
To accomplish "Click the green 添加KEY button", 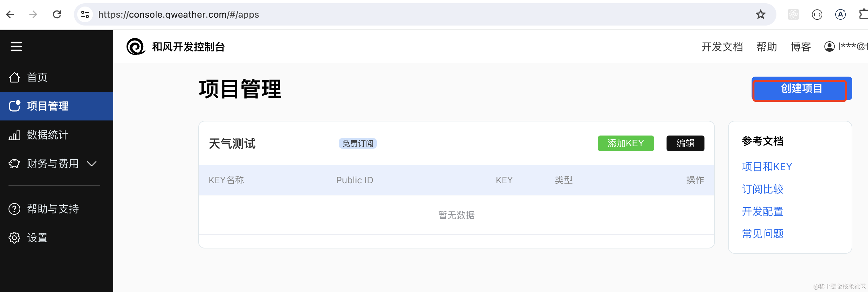I will click(625, 143).
